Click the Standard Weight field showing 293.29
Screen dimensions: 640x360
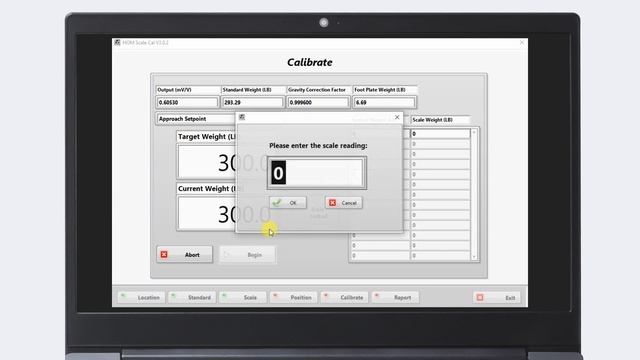click(252, 102)
